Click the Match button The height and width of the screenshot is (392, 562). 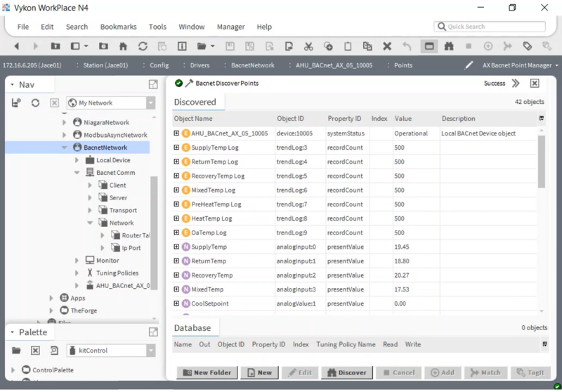tap(485, 372)
